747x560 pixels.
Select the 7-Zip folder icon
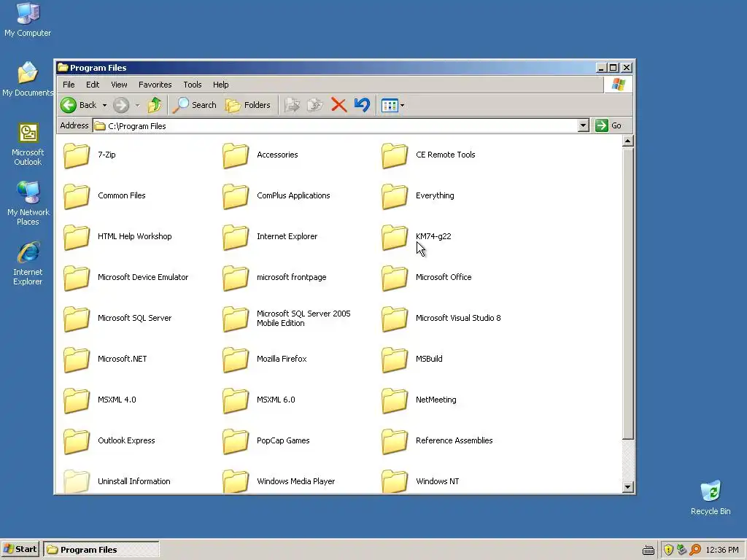coord(76,155)
